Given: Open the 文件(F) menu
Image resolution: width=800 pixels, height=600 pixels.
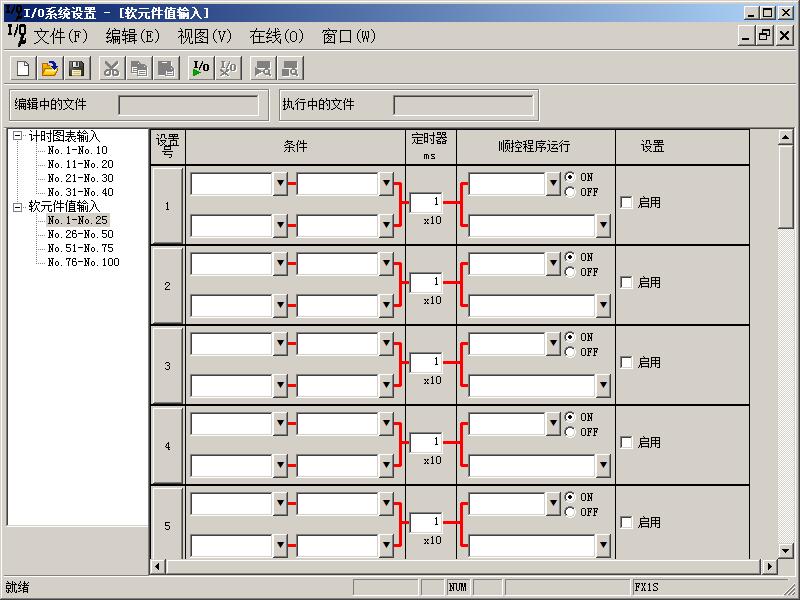Looking at the screenshot, I should point(61,36).
